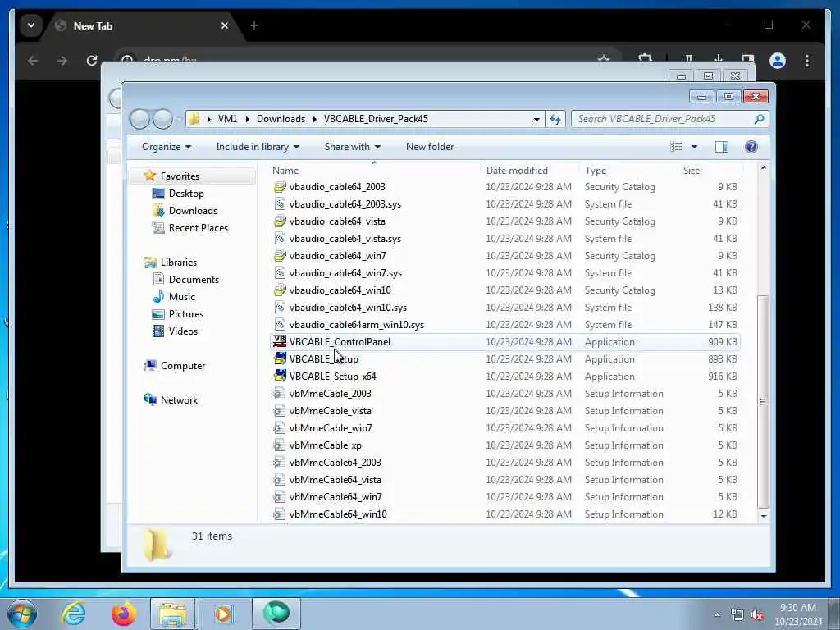Screen dimensions: 840x630
Task: Select Libraries in navigation pane
Action: point(178,262)
